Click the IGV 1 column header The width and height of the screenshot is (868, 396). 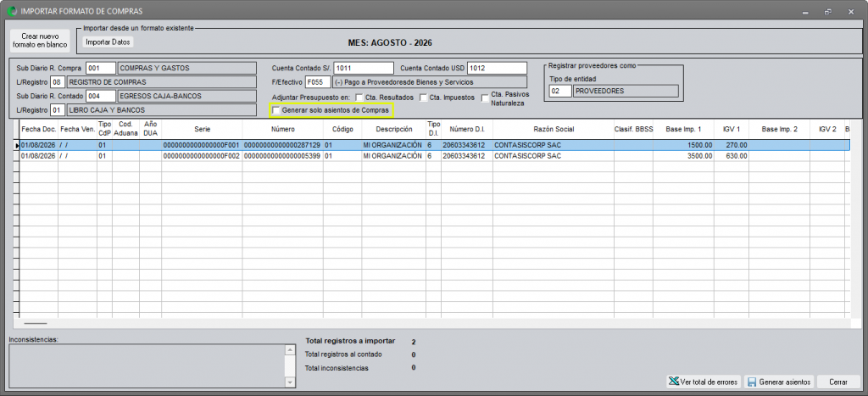click(732, 129)
